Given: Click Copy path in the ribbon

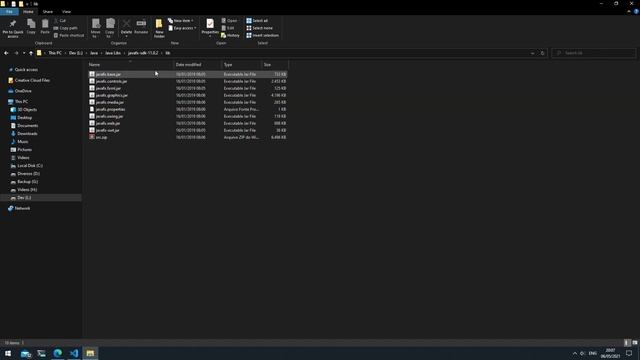Looking at the screenshot, I should (65, 28).
